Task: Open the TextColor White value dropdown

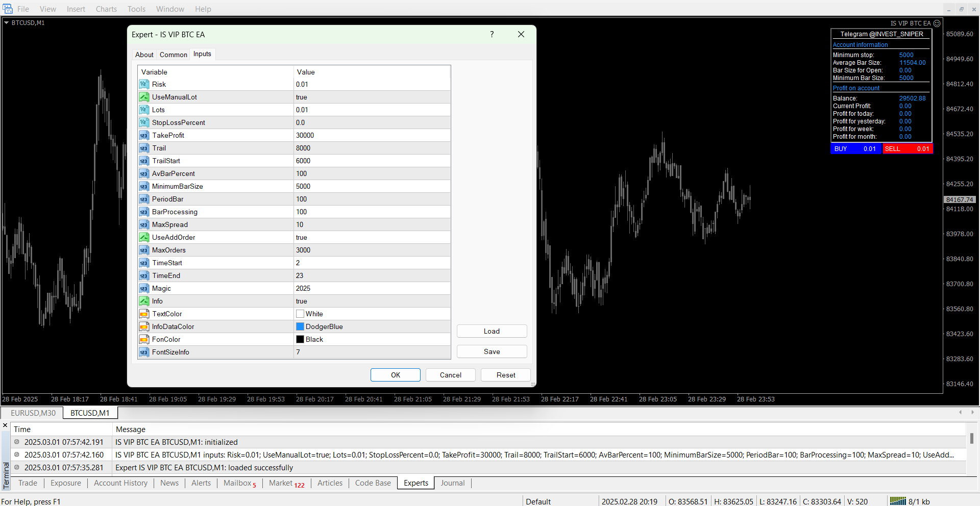Action: click(372, 314)
